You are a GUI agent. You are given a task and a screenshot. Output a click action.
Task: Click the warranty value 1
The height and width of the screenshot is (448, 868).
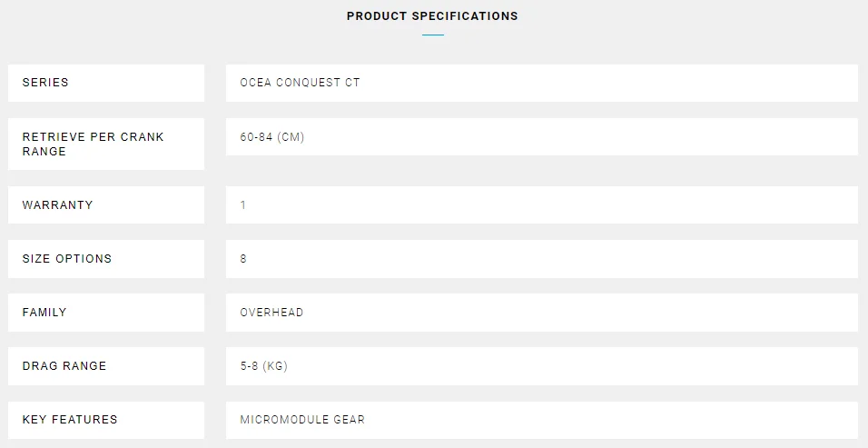coord(243,205)
